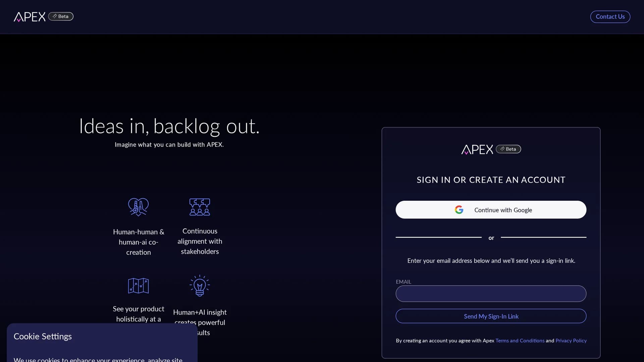This screenshot has width=644, height=362.
Task: Click the heart co-creation icon
Action: tap(139, 207)
